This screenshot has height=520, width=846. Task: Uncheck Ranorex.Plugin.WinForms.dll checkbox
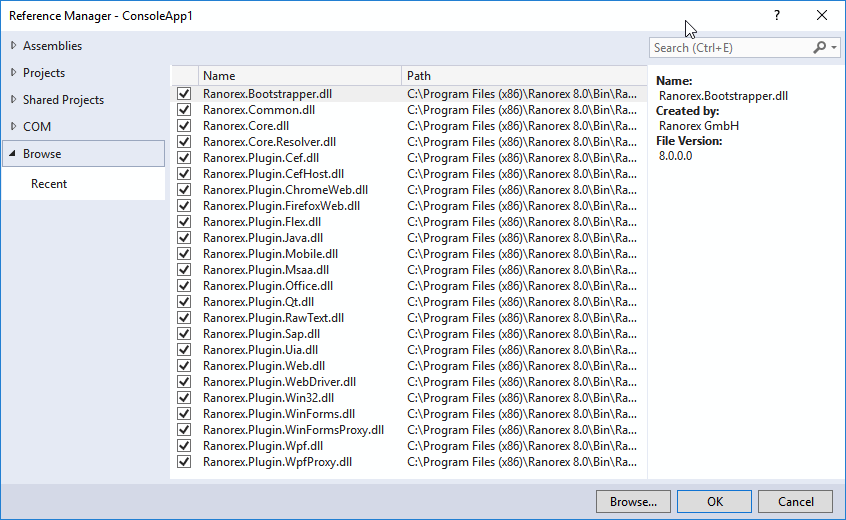[184, 414]
